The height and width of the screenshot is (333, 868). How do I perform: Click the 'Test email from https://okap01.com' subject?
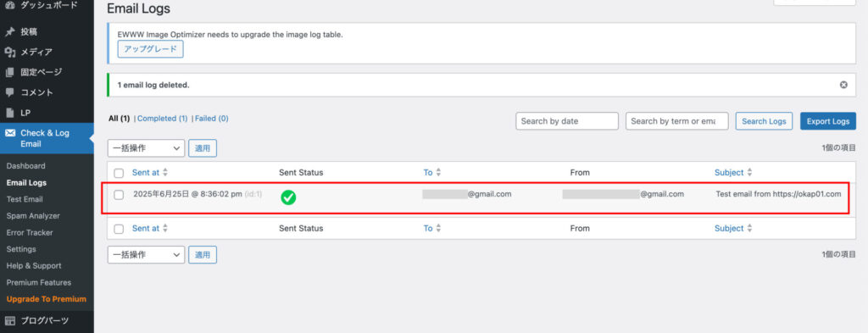point(778,193)
